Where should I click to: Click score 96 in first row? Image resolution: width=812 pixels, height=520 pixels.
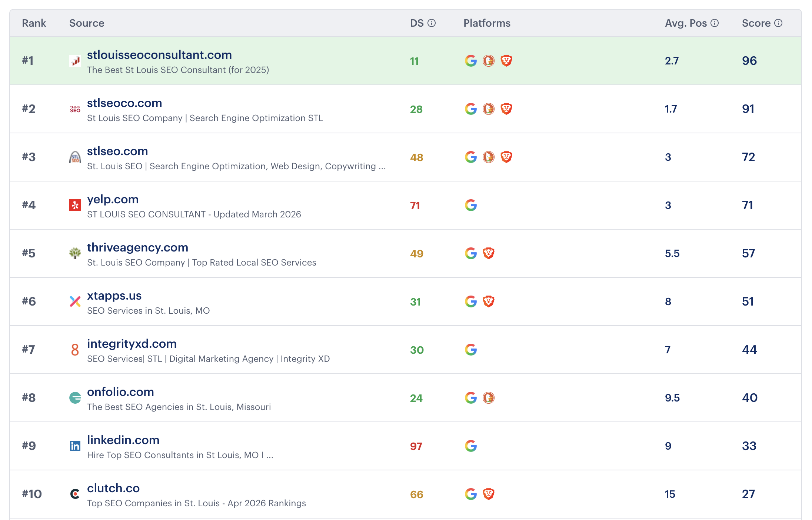coord(749,61)
